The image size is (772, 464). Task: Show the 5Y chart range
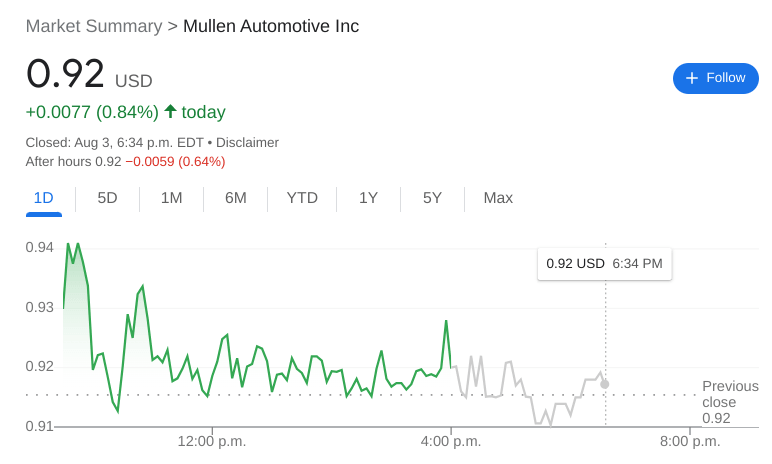(432, 198)
